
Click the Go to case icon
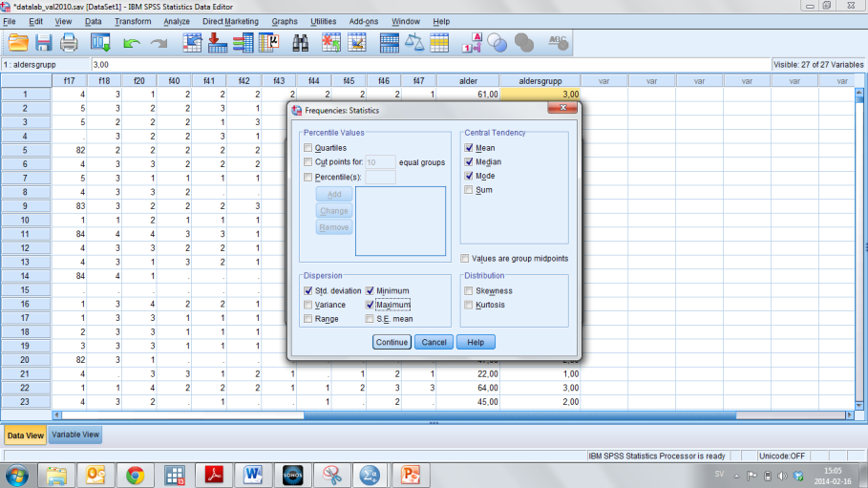pos(192,43)
